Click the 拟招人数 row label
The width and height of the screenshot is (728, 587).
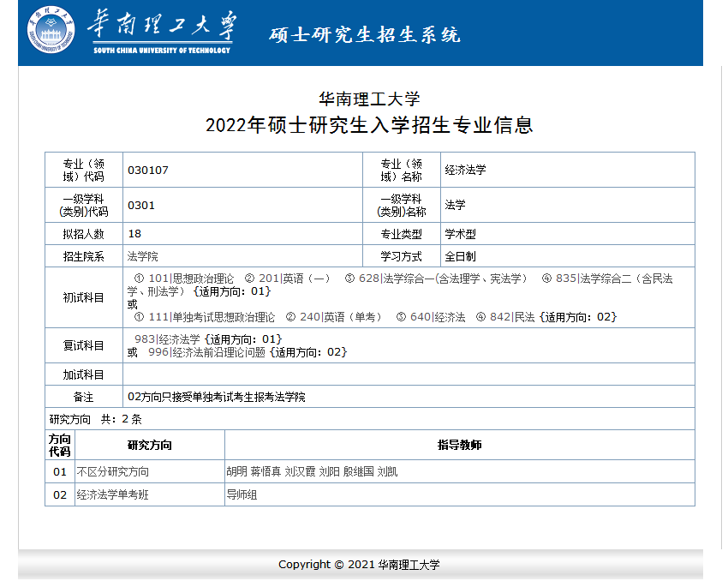84,234
